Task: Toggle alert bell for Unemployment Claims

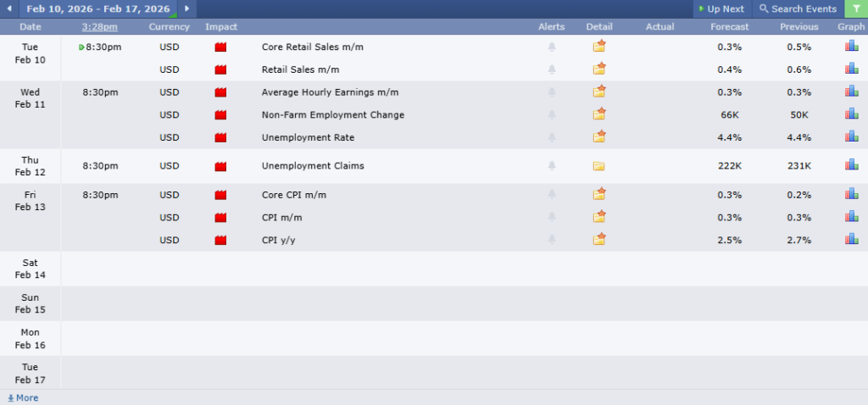Action: [552, 166]
